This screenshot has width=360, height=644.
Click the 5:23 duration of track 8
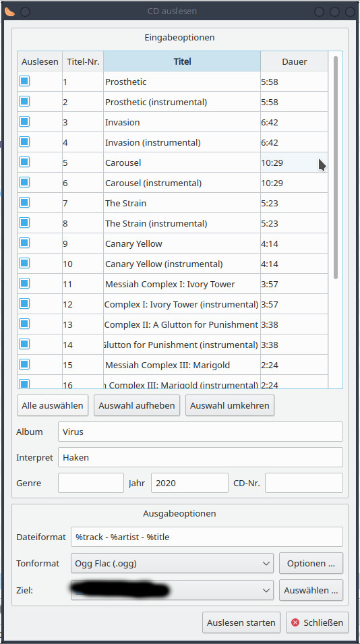pyautogui.click(x=295, y=223)
